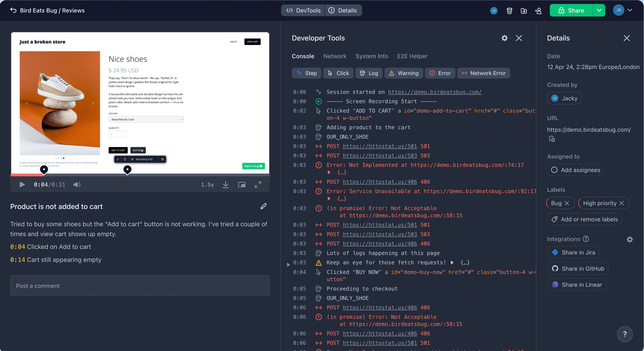Screen dimensions: 644x351
Task: Toggle the Log filter
Action: (369, 73)
